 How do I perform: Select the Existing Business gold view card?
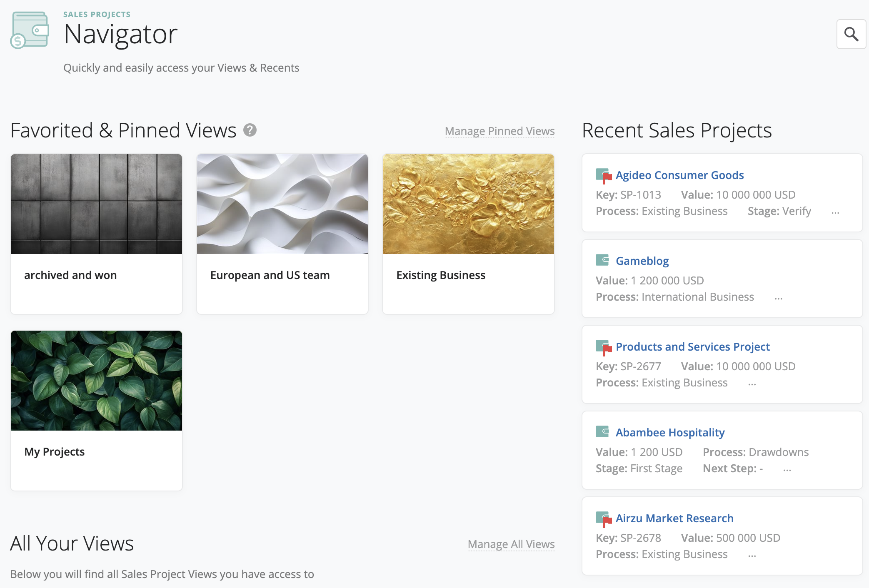tap(468, 234)
